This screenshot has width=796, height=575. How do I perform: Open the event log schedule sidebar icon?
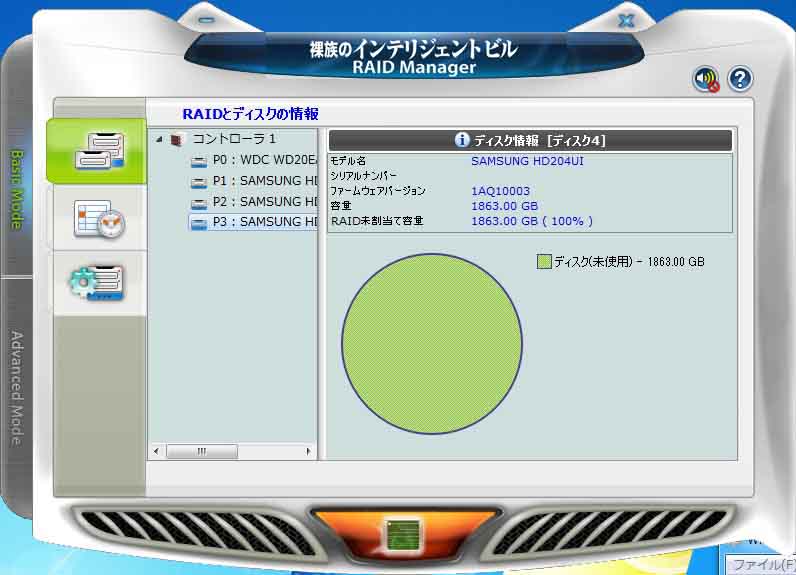[x=99, y=218]
